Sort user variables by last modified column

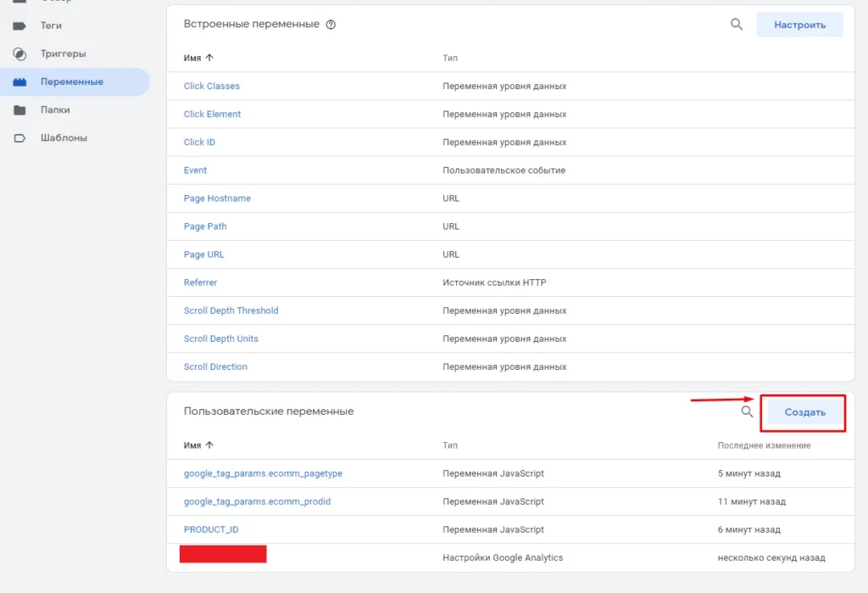tap(764, 445)
